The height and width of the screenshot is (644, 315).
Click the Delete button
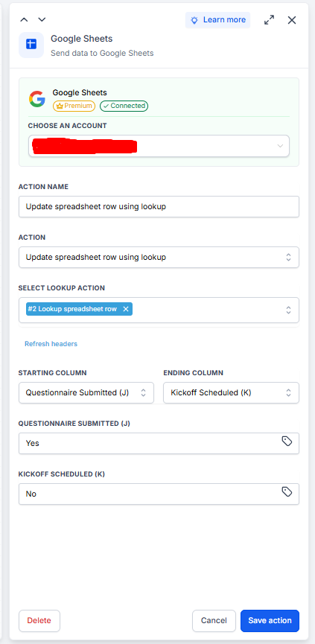(x=39, y=621)
